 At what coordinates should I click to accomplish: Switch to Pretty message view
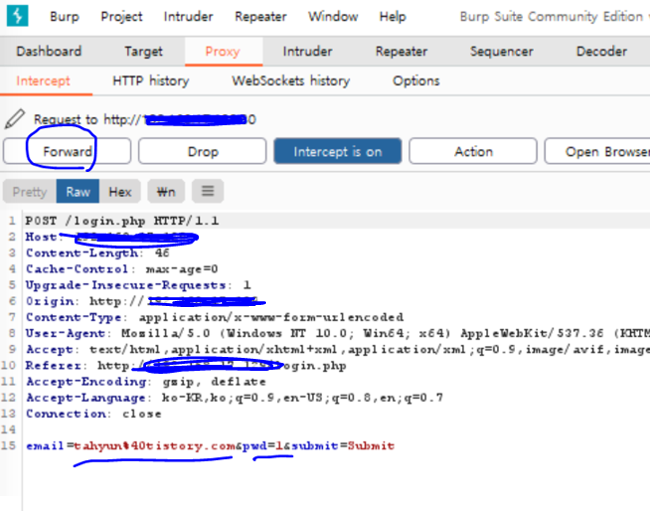click(x=29, y=191)
